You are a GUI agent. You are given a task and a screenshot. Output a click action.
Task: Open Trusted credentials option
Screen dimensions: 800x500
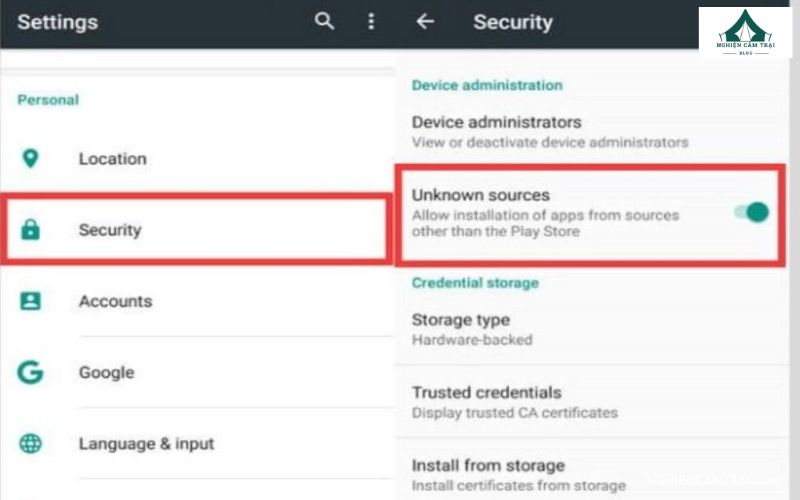[x=487, y=392]
